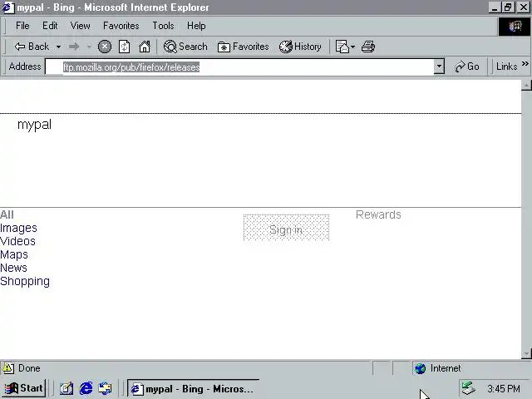The width and height of the screenshot is (532, 399).
Task: Open the Maps search link
Action: [14, 254]
